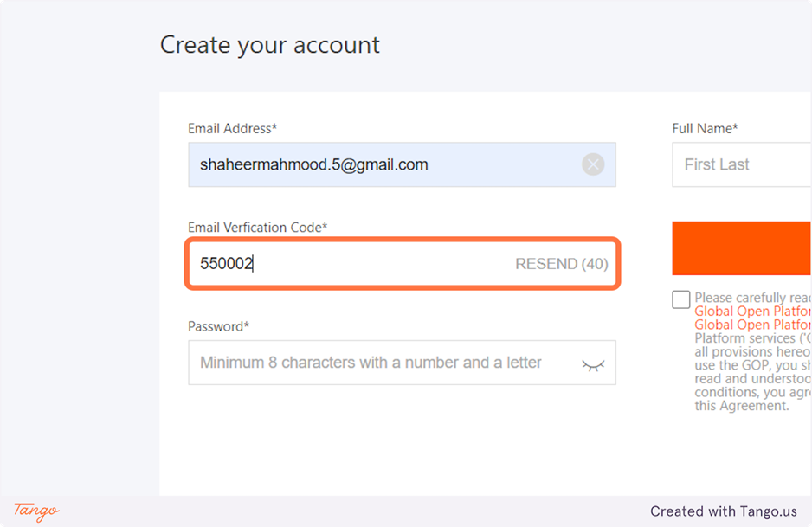812x527 pixels.
Task: Click the Please carefully read agreement text
Action: pos(751,299)
